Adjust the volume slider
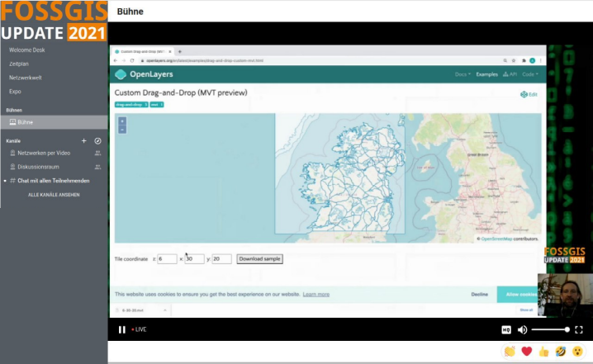 point(550,329)
